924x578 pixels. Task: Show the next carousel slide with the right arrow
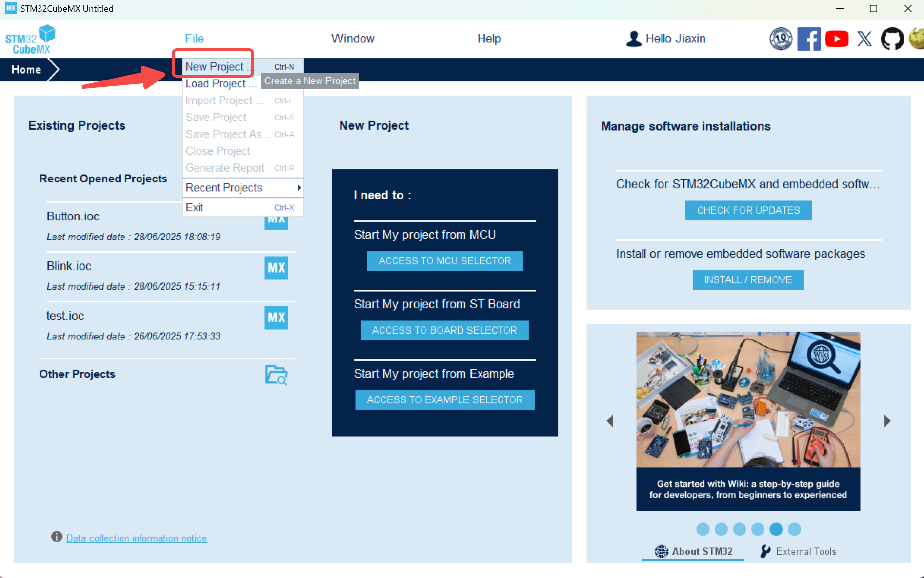pos(887,421)
